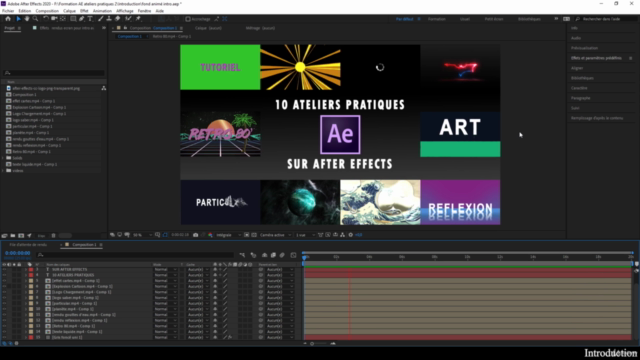
Task: Switch to File d'attente de rendu tab
Action: [28, 245]
